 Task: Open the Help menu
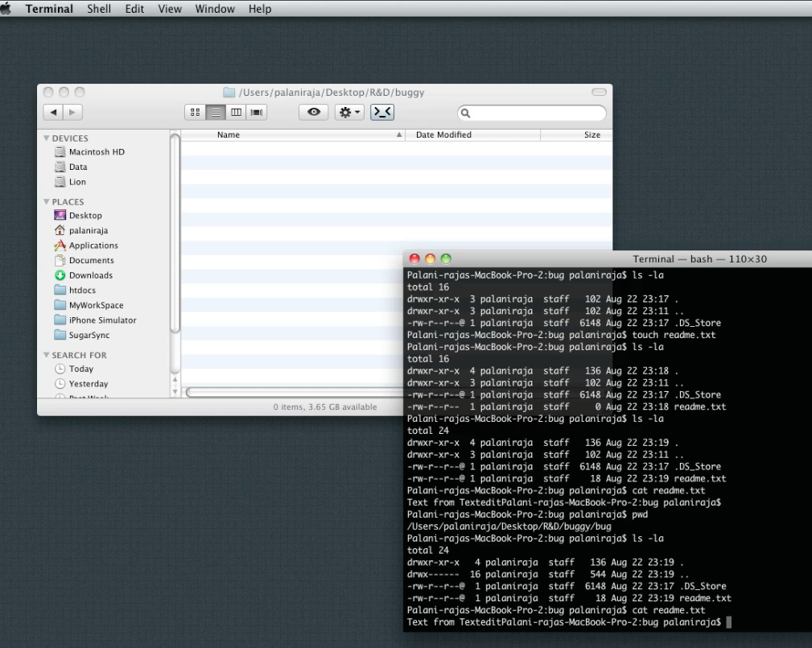260,9
